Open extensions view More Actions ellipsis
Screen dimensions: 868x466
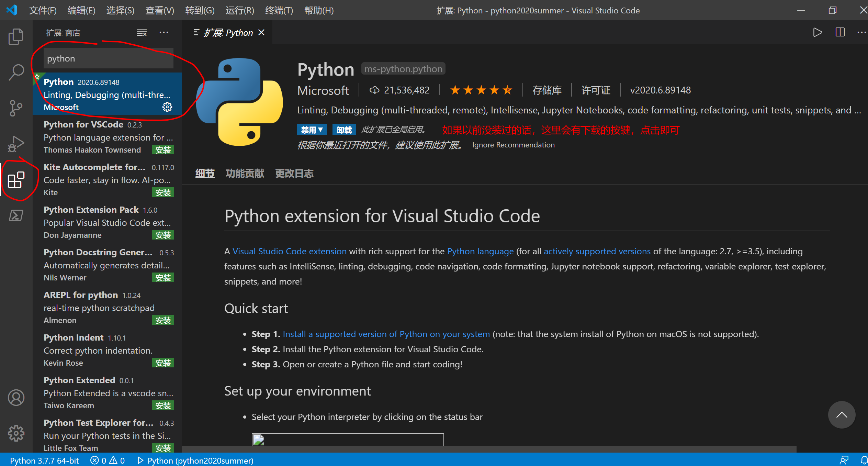(164, 33)
